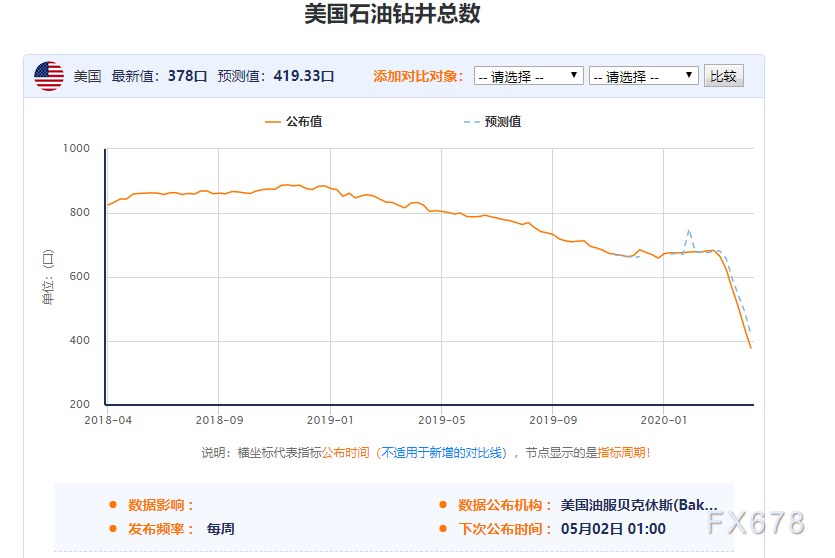Click the 比较 compare button
This screenshot has height=558, width=835.
pyautogui.click(x=724, y=76)
